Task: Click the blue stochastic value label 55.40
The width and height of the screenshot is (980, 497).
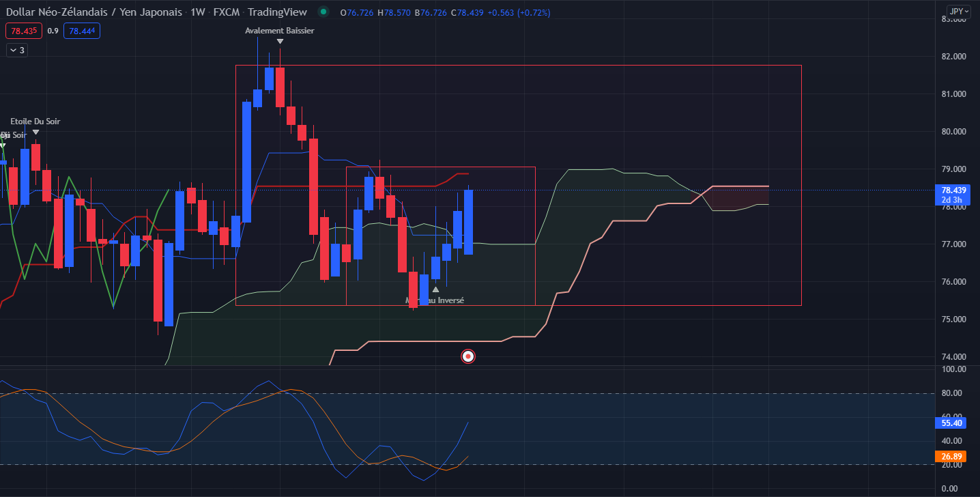Action: 951,423
